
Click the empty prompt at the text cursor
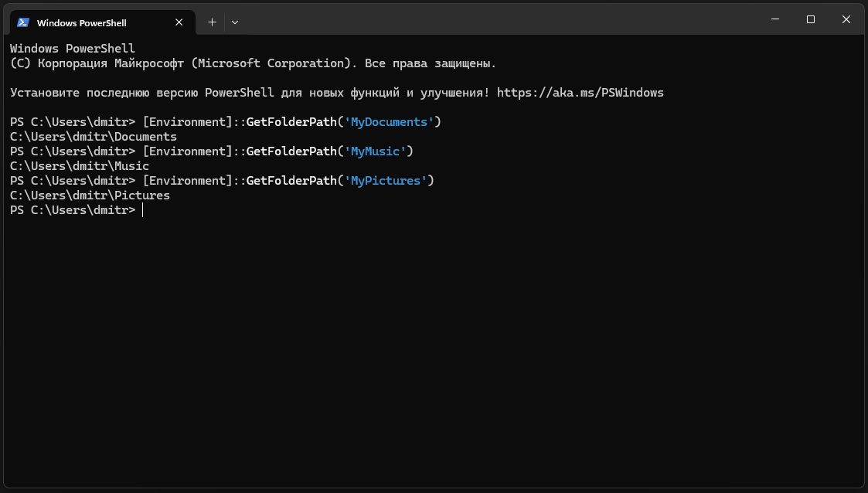tap(143, 210)
